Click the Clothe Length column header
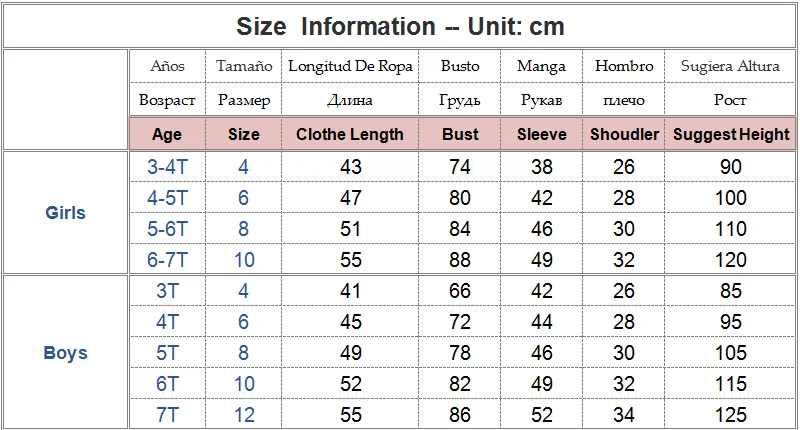The image size is (800, 430). click(350, 134)
